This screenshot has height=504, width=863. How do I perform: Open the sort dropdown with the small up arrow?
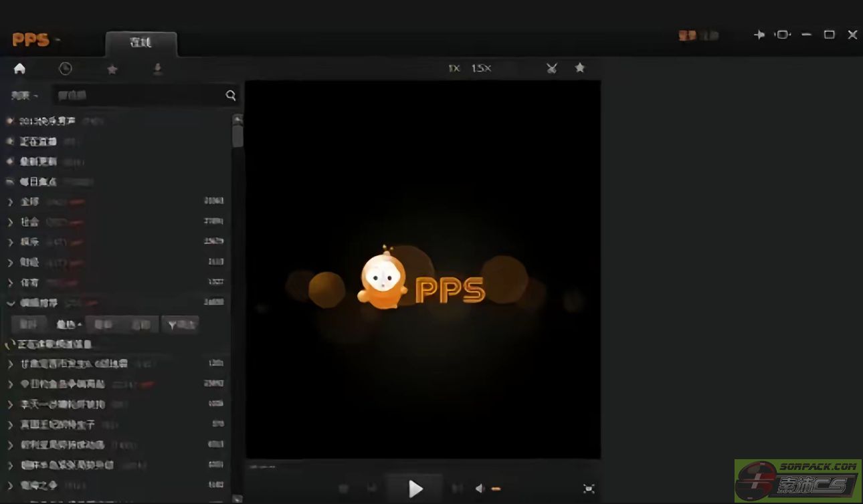pyautogui.click(x=69, y=325)
